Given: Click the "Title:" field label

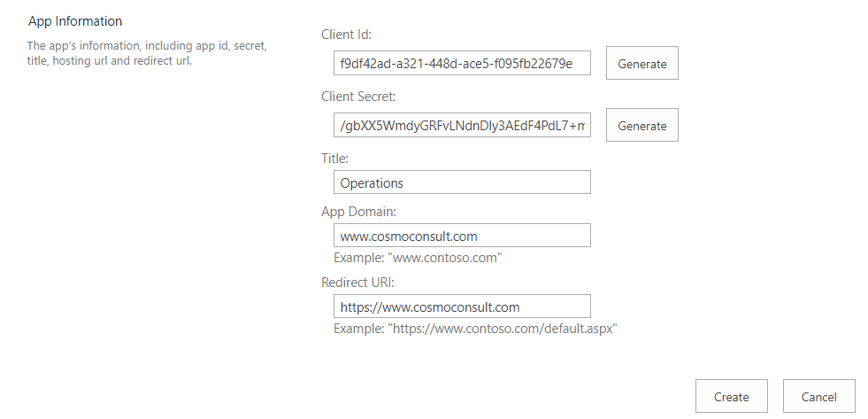Looking at the screenshot, I should click(x=334, y=159).
